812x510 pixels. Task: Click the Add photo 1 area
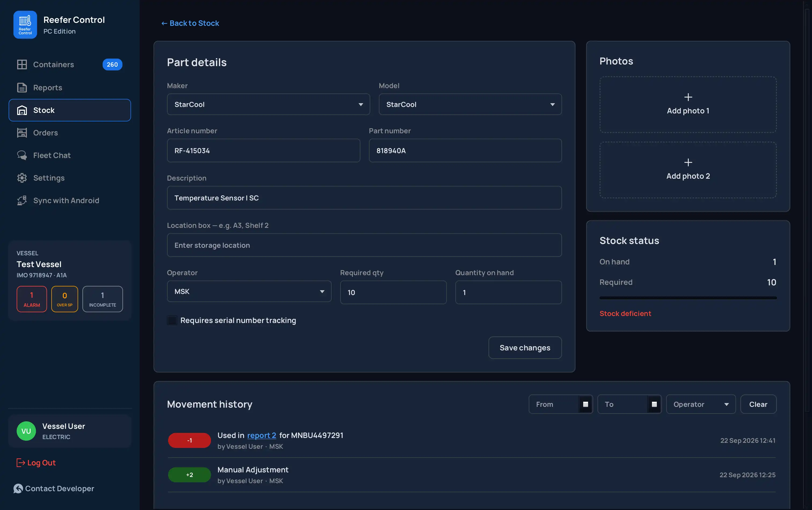pos(688,105)
